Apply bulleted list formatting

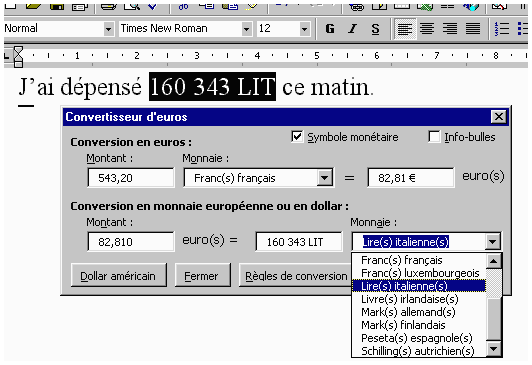(x=522, y=29)
